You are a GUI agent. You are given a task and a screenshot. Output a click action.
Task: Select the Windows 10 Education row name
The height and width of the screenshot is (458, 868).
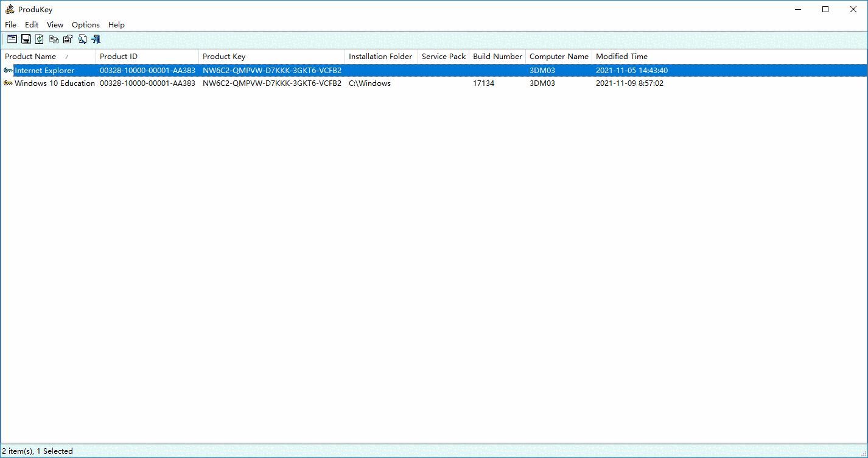pyautogui.click(x=55, y=83)
